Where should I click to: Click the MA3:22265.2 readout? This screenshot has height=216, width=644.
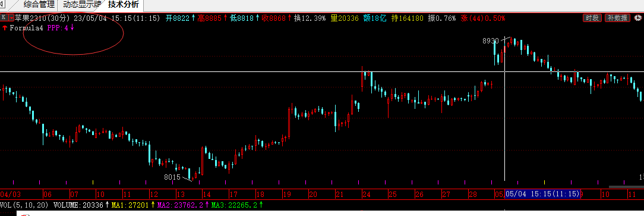234,205
